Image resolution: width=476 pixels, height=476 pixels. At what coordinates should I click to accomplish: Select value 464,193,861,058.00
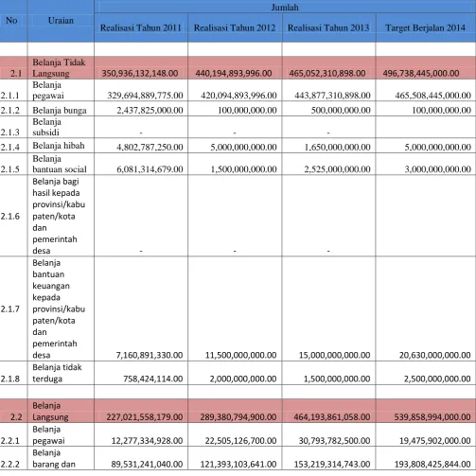332,417
